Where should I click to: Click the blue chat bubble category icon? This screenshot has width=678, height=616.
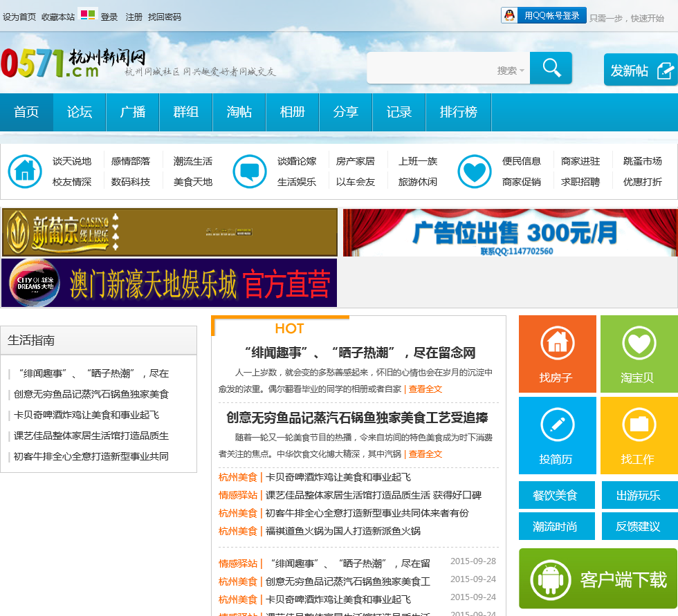pyautogui.click(x=250, y=171)
